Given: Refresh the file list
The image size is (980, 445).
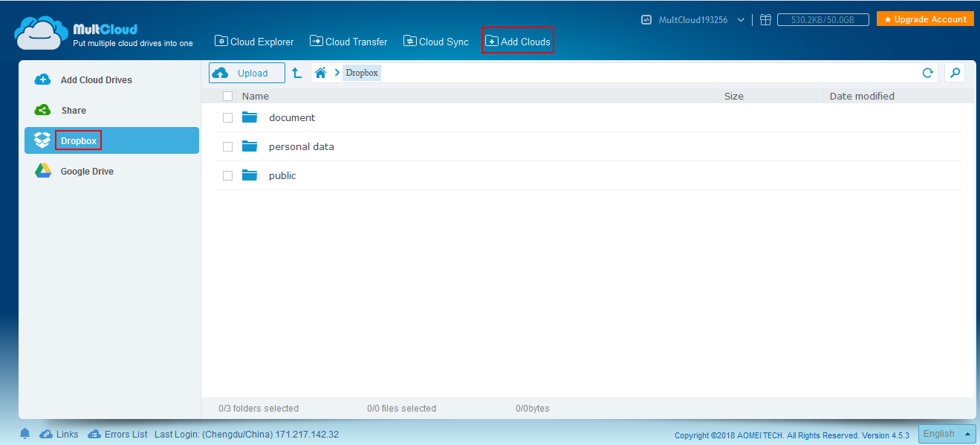Looking at the screenshot, I should pos(927,73).
